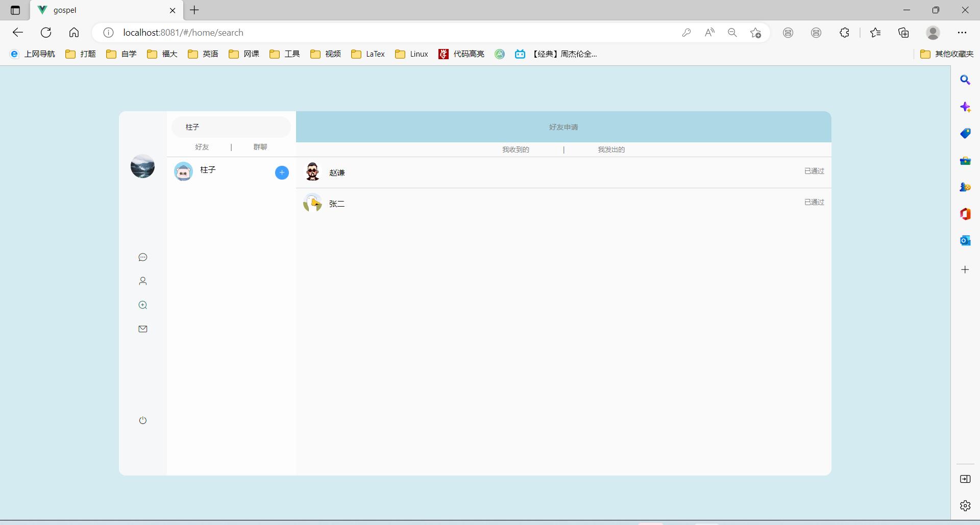
Task: Open the 视频 bookmarks folder
Action: coord(326,54)
